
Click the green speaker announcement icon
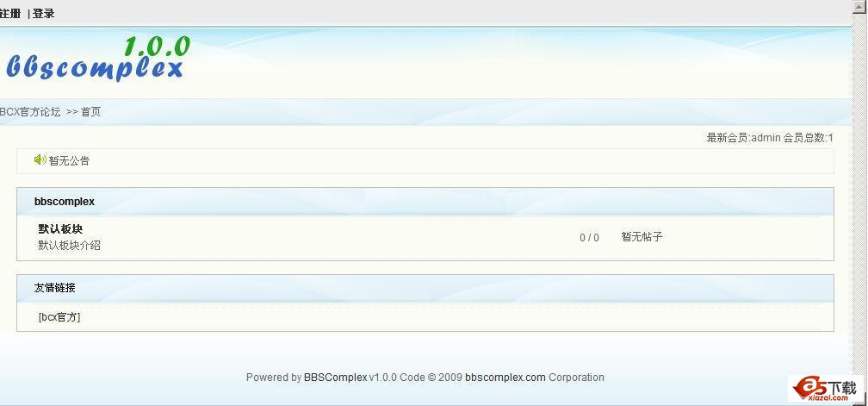(x=40, y=160)
